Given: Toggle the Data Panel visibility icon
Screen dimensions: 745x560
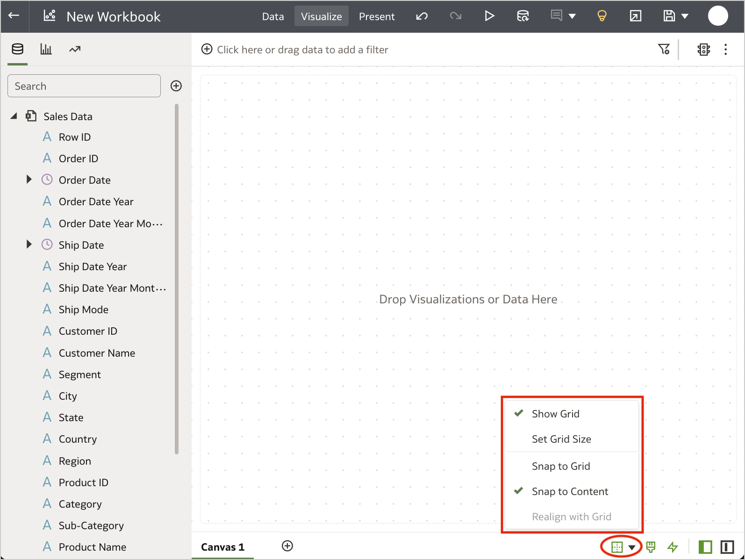Looking at the screenshot, I should 705,547.
